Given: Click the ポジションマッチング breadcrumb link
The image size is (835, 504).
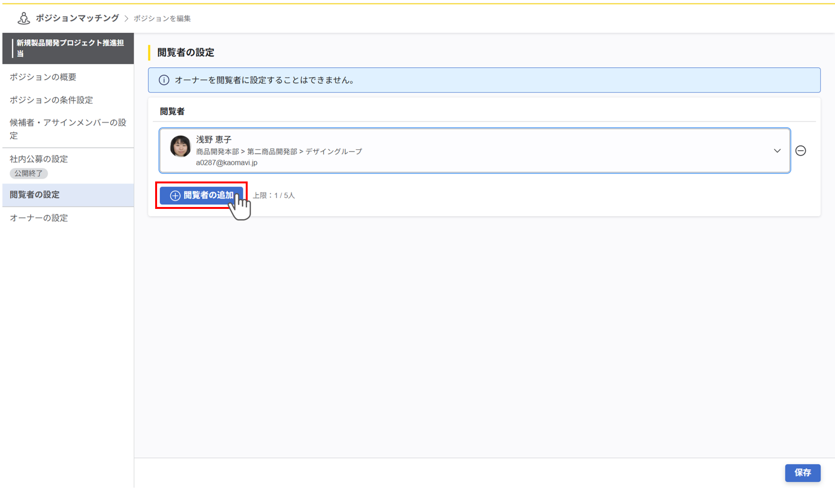Looking at the screenshot, I should coord(77,18).
